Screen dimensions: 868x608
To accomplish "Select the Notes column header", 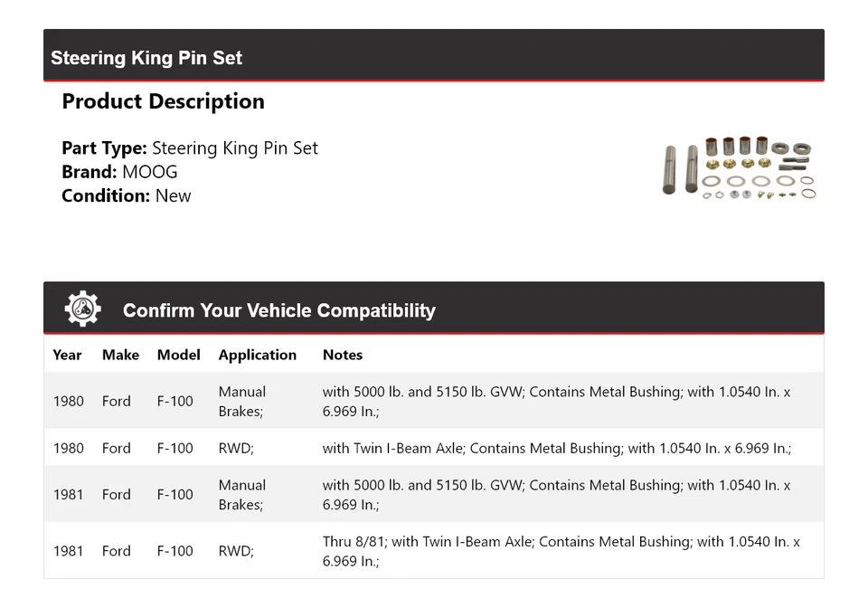I will [342, 355].
